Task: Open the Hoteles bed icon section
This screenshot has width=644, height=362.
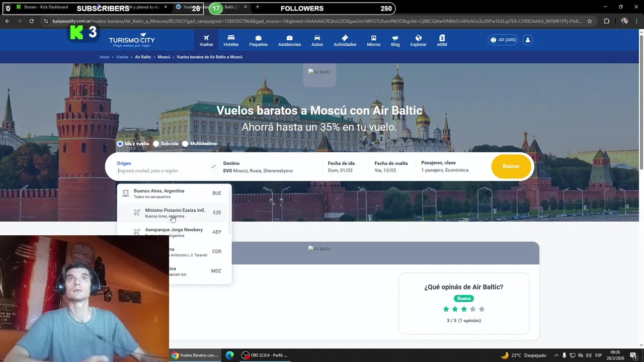Action: (231, 41)
